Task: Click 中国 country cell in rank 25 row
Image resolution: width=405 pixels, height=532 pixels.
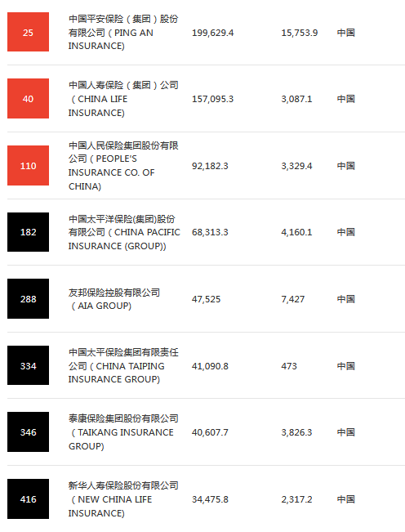Action: coord(345,33)
